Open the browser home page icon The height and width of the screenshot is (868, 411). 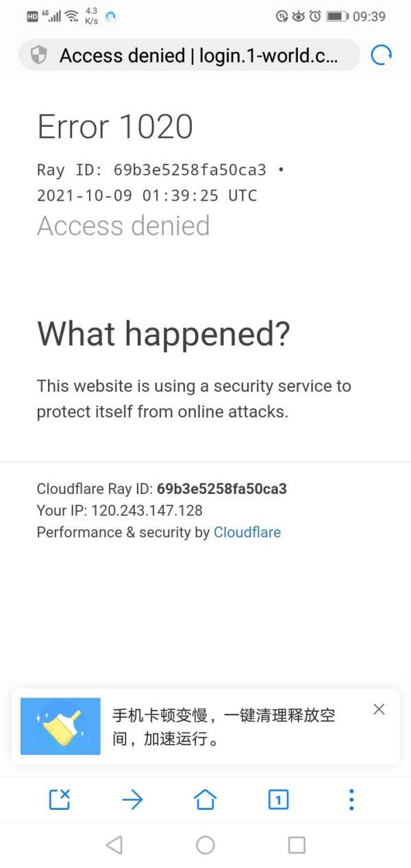[205, 799]
